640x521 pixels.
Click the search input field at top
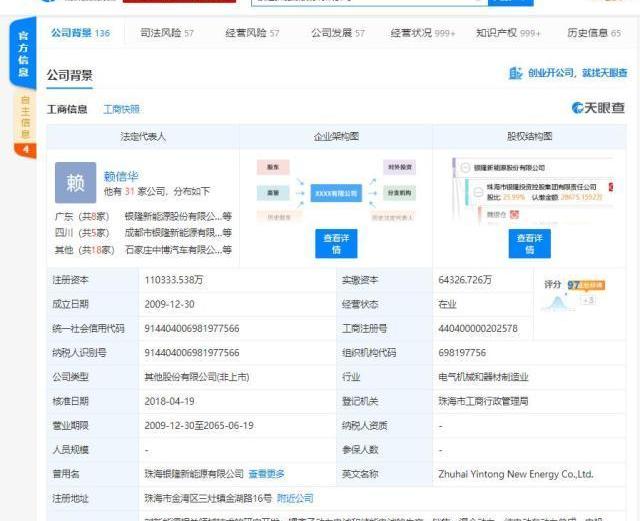click(369, 2)
